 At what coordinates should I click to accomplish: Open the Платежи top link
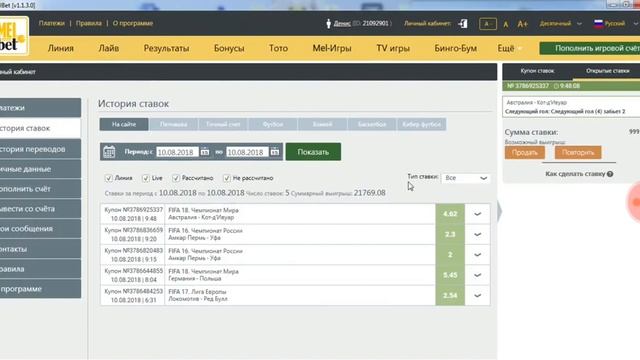point(51,23)
